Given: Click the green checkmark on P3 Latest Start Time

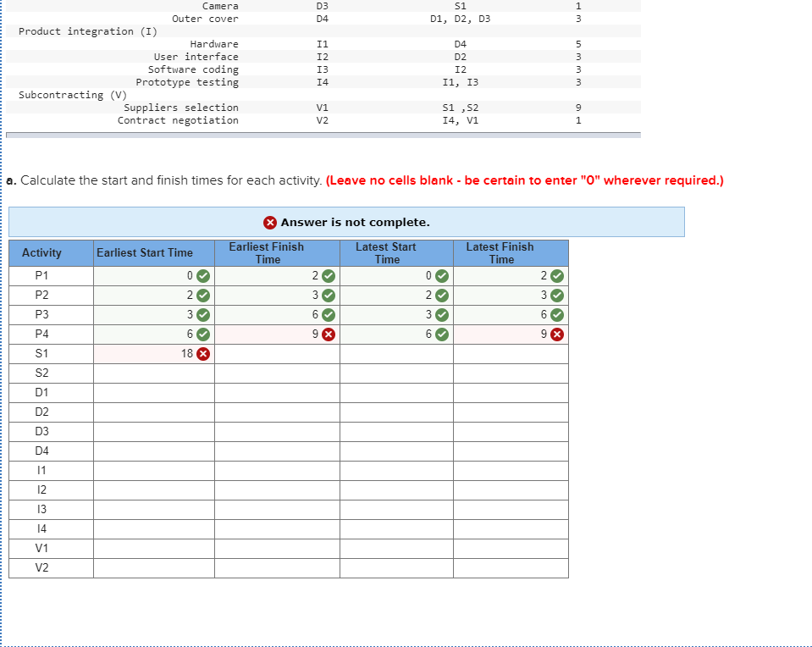Looking at the screenshot, I should coord(440,314).
